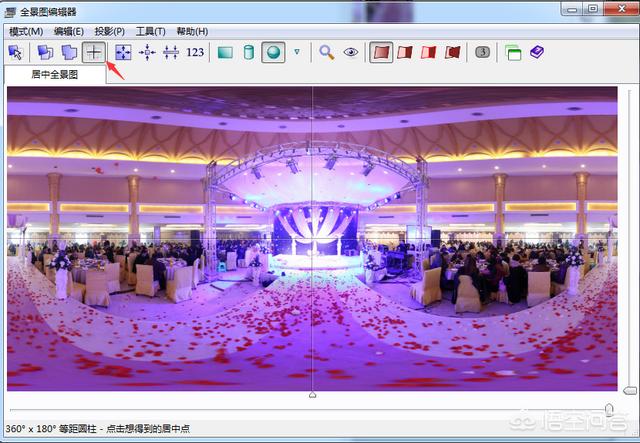Select the third red display mode icon
This screenshot has height=443, width=640.
429,52
